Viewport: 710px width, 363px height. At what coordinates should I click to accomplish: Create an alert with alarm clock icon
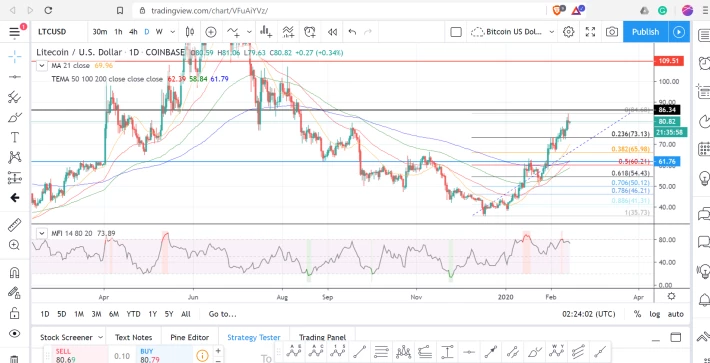310,32
